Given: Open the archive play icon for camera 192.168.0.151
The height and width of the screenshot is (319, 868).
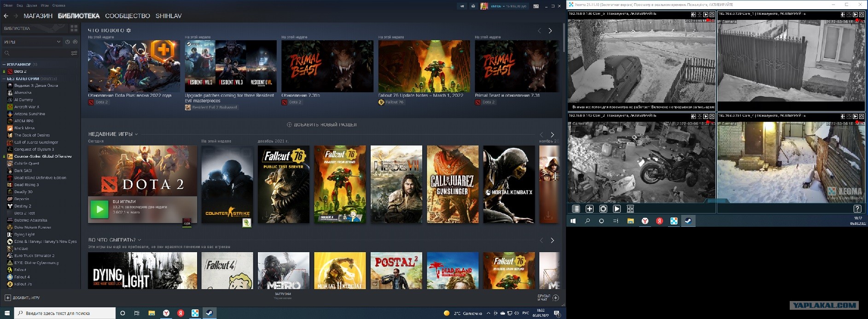Looking at the screenshot, I should [x=856, y=117].
